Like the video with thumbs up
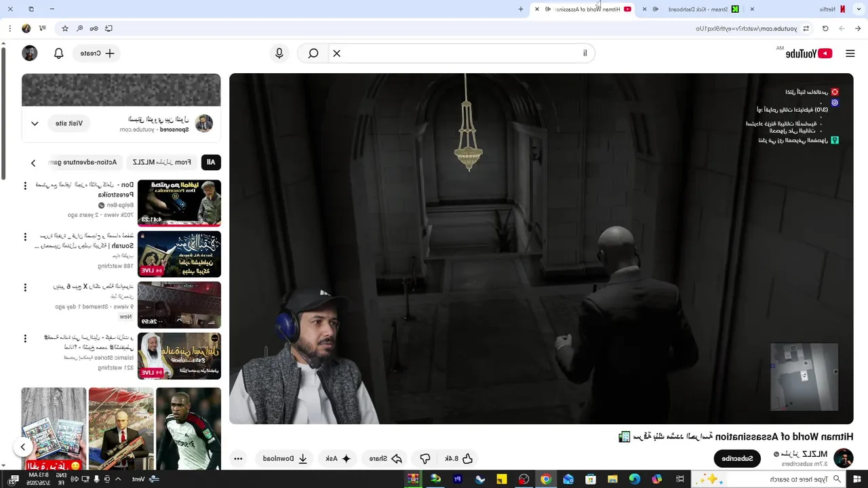The height and width of the screenshot is (488, 868). [459, 458]
